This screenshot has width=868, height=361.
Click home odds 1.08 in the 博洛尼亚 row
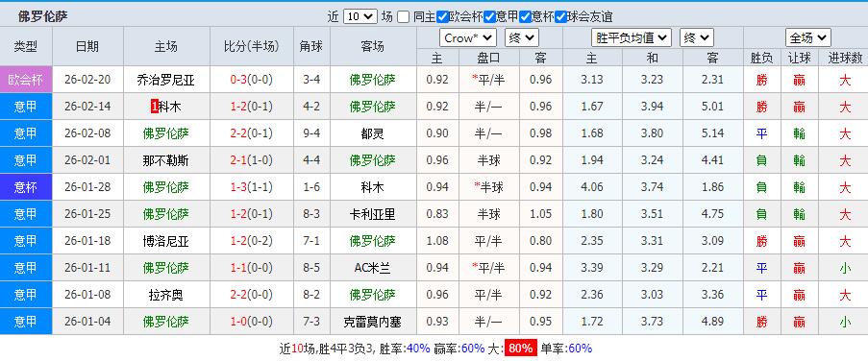click(x=437, y=241)
